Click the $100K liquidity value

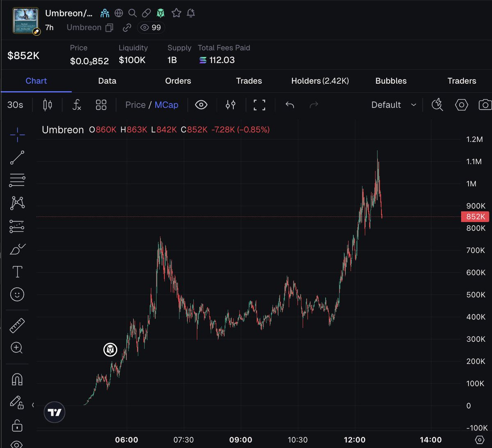click(132, 60)
